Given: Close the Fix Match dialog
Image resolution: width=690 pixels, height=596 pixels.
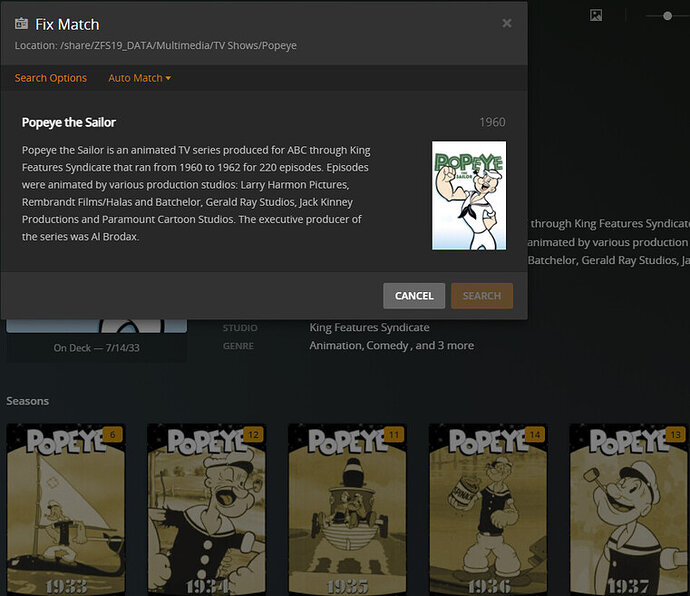Looking at the screenshot, I should coord(506,23).
